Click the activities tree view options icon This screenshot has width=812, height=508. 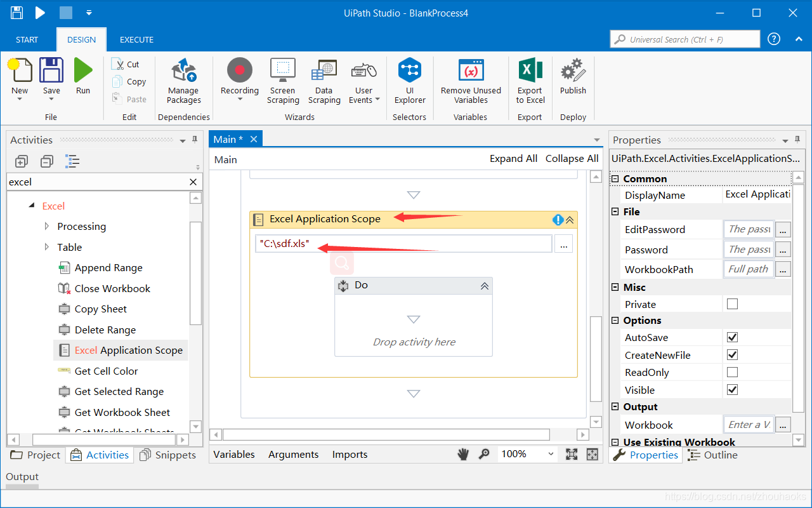click(72, 161)
